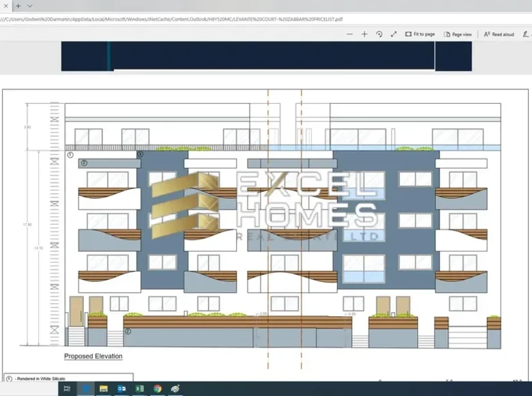Screen dimensions: 532x396
Task: Click the last taskbar app icon
Action: (175, 388)
